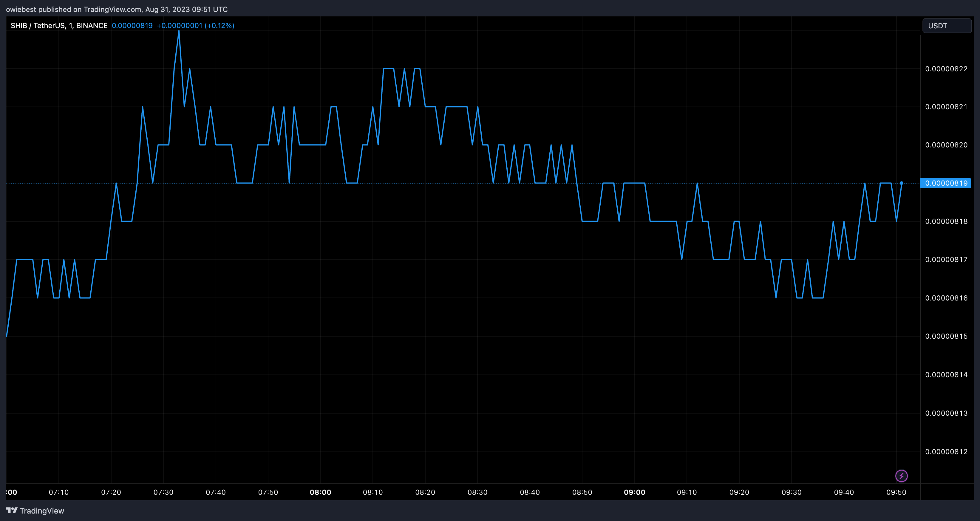
Task: Click the bold 09:00 time axis label
Action: (635, 492)
